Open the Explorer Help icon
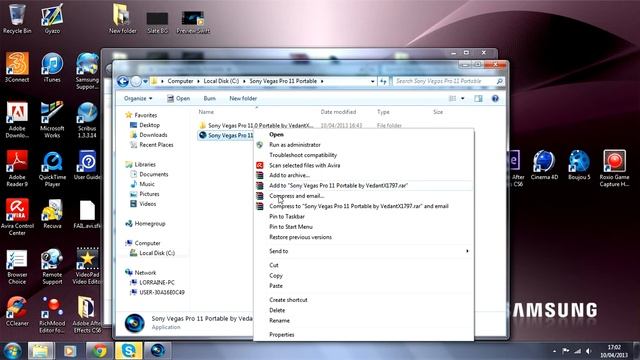Viewport: 640px width, 360px height. coord(495,98)
